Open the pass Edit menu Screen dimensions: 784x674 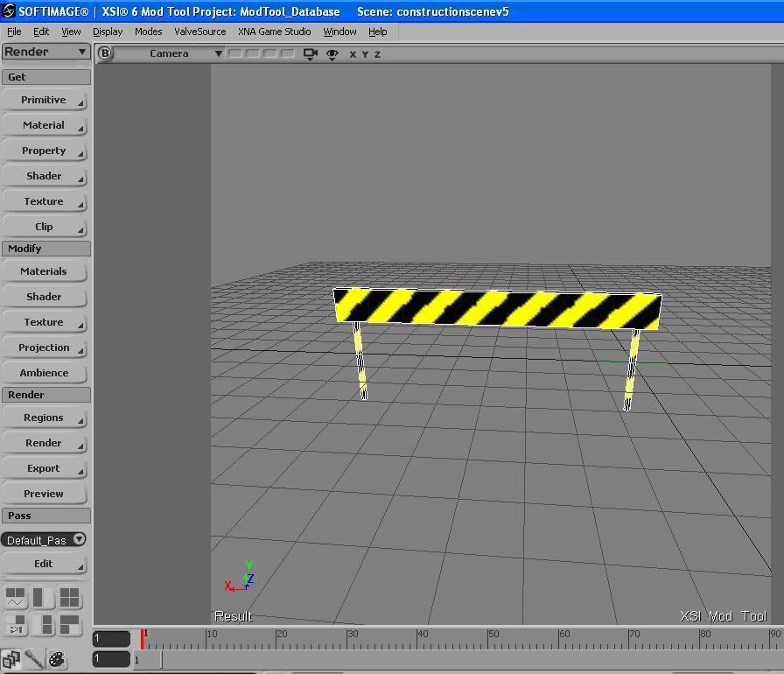click(45, 564)
